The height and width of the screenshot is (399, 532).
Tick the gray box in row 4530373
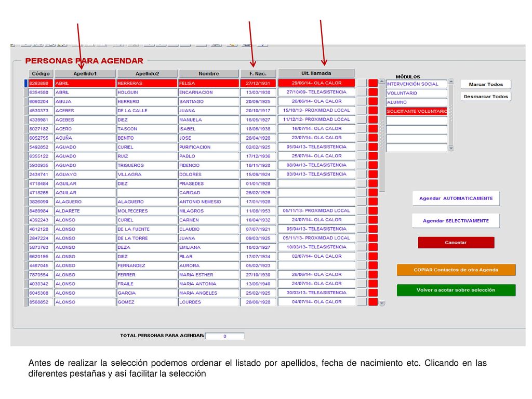(362, 111)
